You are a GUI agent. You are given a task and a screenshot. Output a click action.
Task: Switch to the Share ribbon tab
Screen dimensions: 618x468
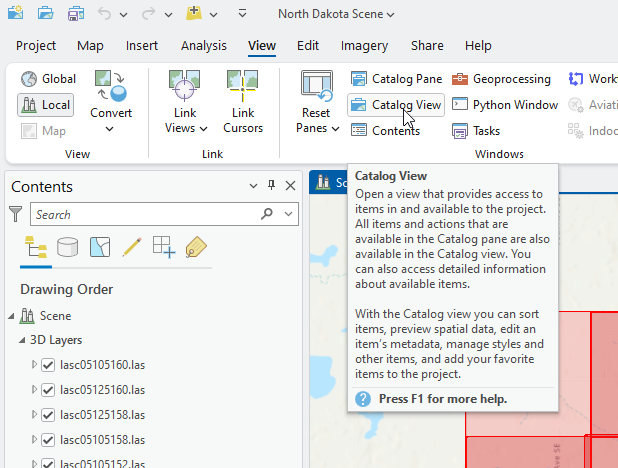pyautogui.click(x=427, y=46)
